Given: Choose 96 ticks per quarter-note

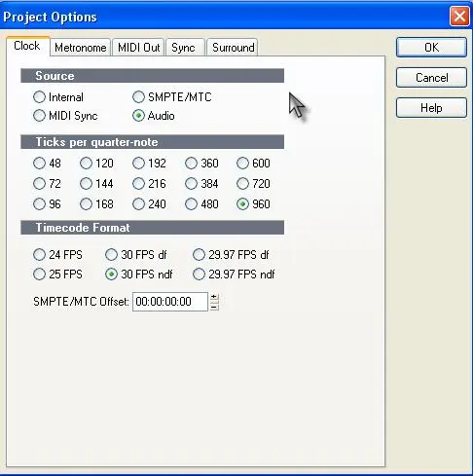Looking at the screenshot, I should click(39, 204).
